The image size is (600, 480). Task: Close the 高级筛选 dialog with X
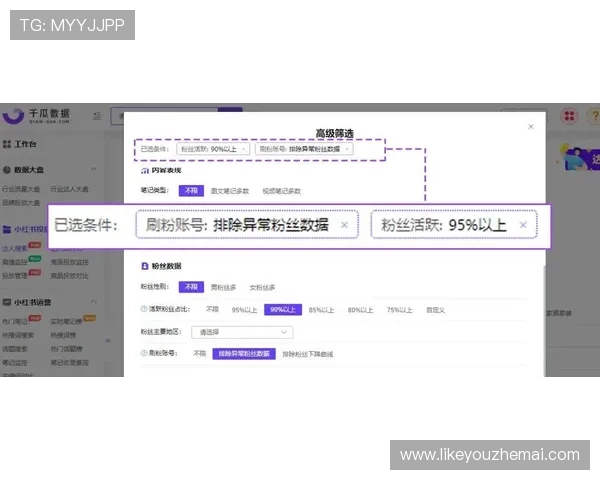coord(531,127)
